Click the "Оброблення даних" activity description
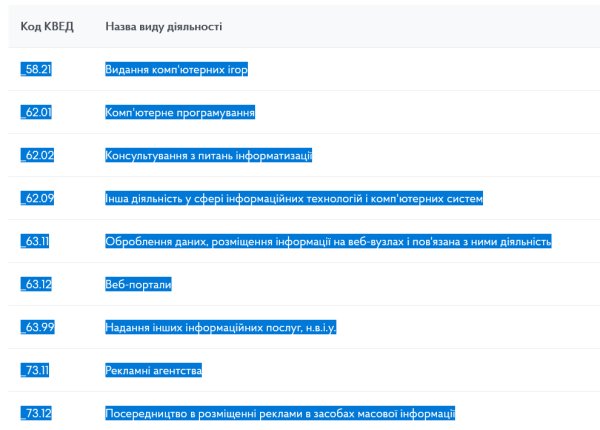The width and height of the screenshot is (600, 430). pyautogui.click(x=328, y=242)
